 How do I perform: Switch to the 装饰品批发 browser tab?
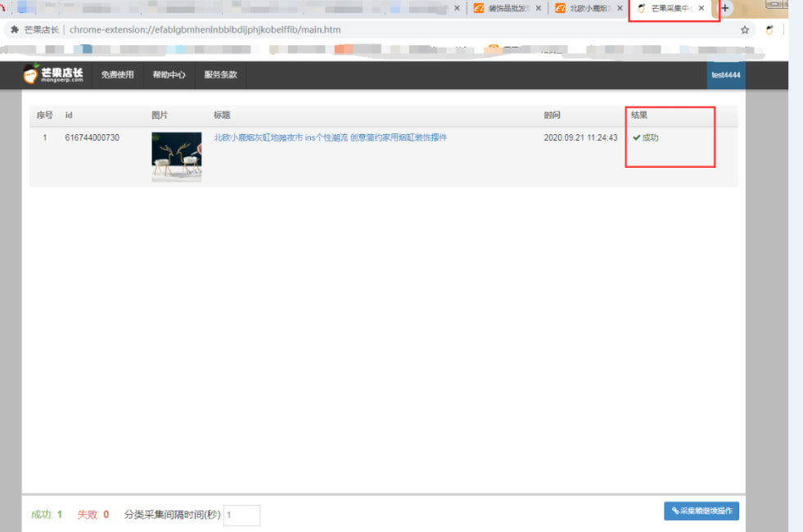(x=504, y=8)
